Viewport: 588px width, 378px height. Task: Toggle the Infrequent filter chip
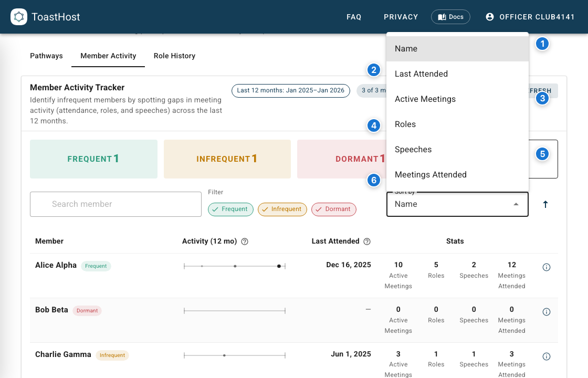coord(282,209)
